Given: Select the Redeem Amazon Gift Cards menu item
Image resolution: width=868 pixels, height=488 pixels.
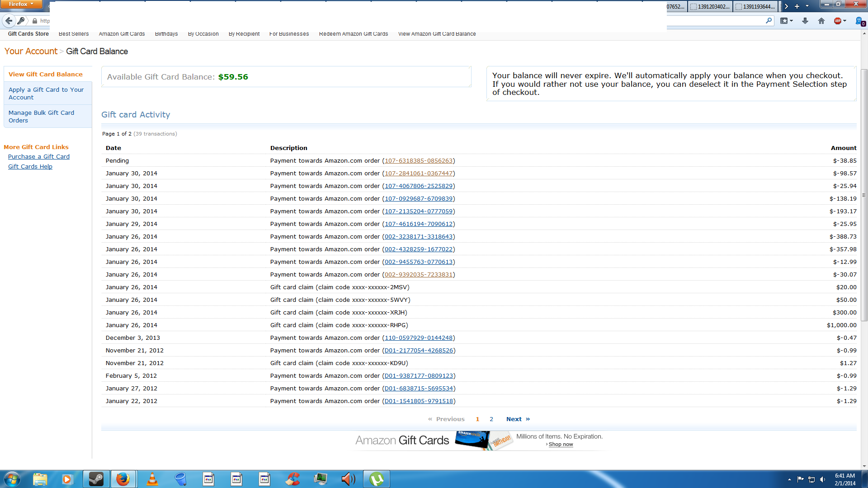Looking at the screenshot, I should click(x=353, y=34).
